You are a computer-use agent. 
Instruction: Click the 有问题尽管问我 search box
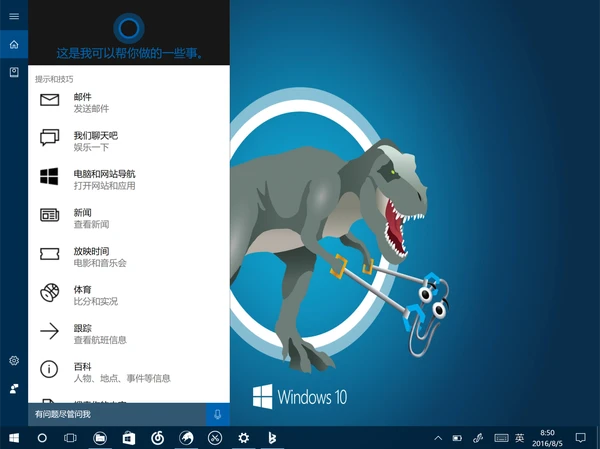point(117,414)
